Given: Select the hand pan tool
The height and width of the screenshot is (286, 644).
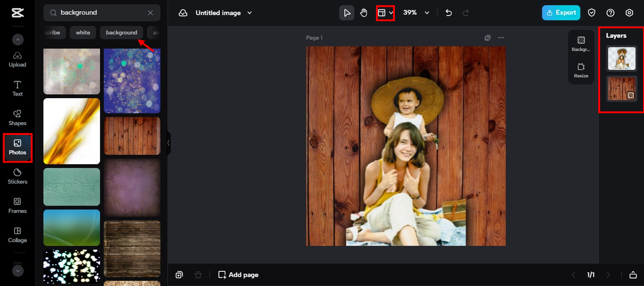Looking at the screenshot, I should point(364,13).
